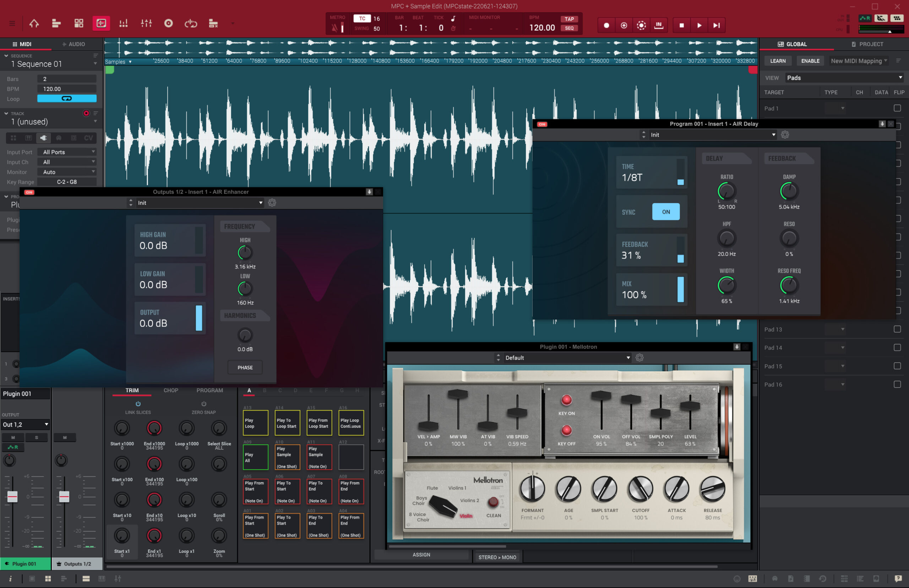Viewport: 909px width, 588px height.
Task: Open the Mellotron Default preset dropdown
Action: (x=567, y=358)
